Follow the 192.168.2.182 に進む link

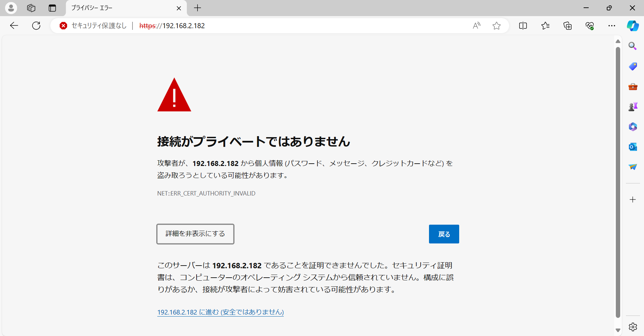[220, 312]
